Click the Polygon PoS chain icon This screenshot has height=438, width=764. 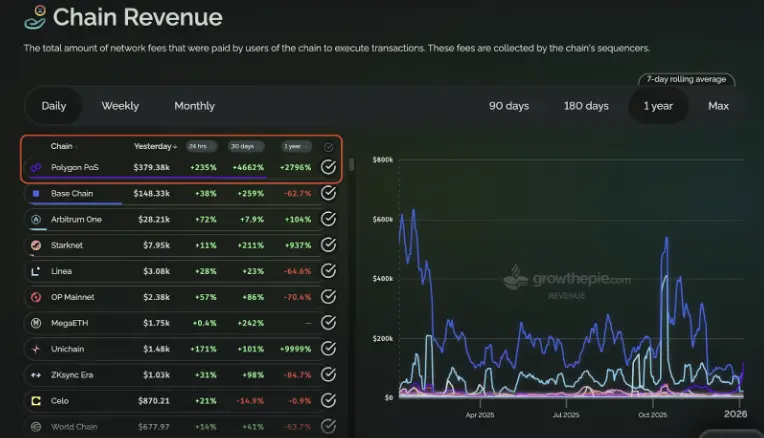click(x=36, y=167)
